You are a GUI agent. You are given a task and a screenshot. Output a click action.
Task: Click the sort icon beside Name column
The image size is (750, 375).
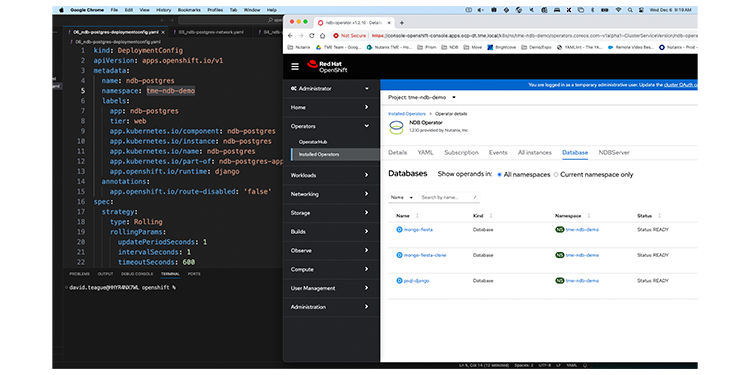418,216
